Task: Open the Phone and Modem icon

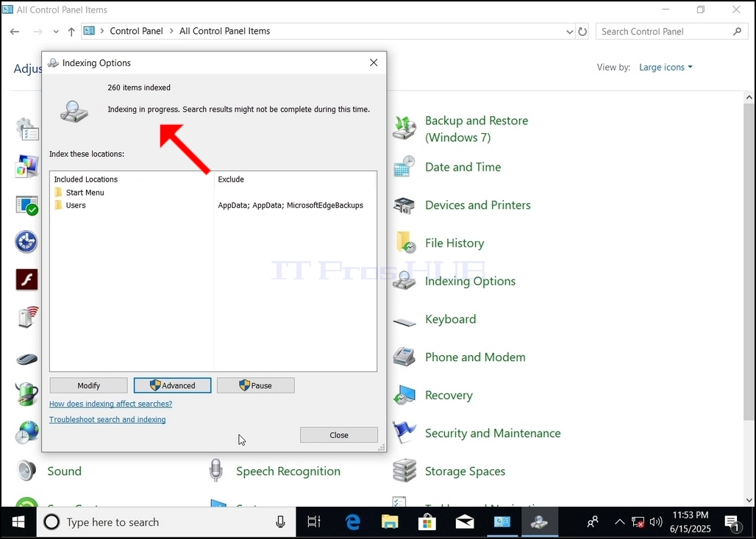Action: (x=404, y=357)
